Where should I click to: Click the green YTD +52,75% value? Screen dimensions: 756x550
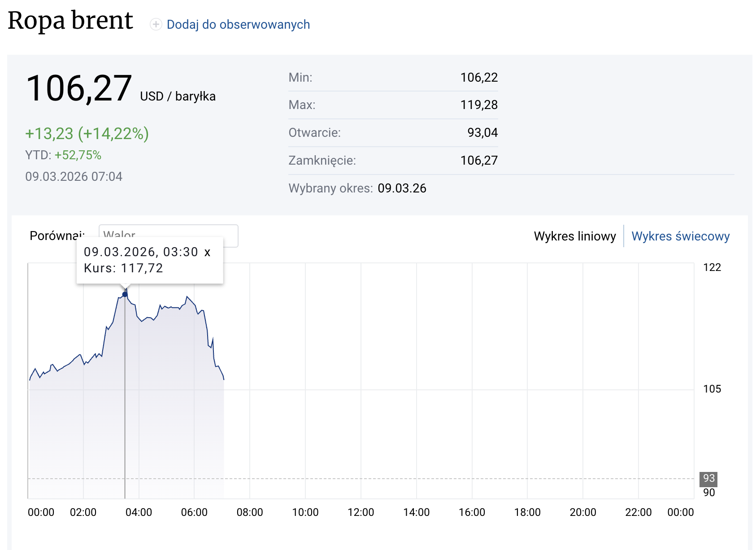pyautogui.click(x=78, y=155)
